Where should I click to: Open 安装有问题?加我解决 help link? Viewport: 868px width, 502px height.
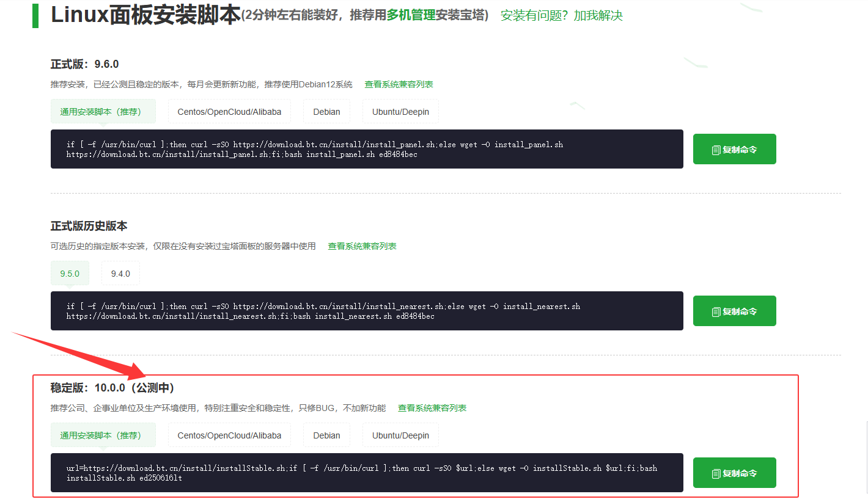562,16
